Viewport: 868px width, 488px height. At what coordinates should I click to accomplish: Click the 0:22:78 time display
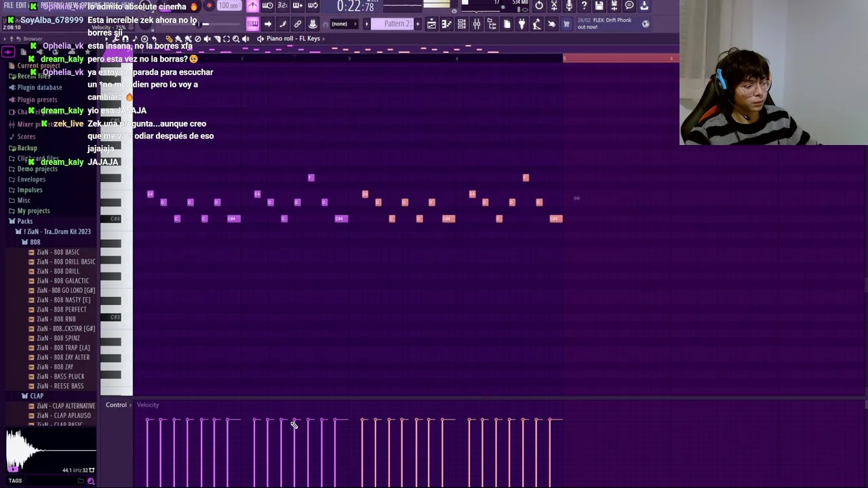(355, 6)
